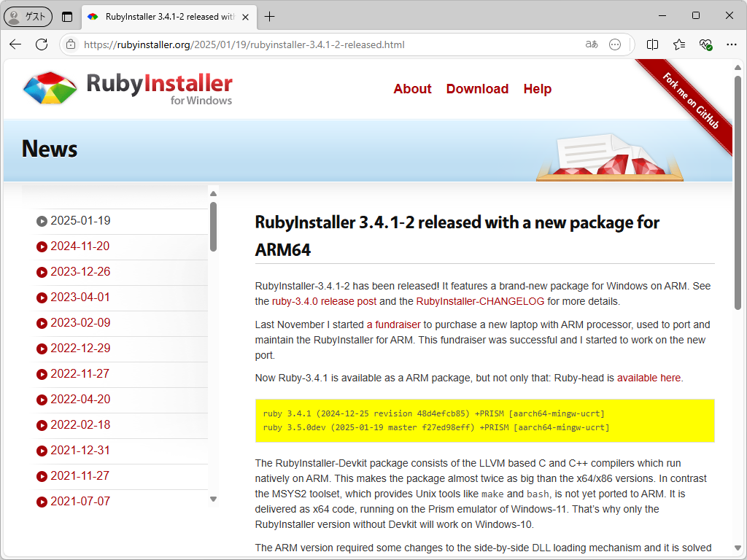
Task: Follow the 'a fundraiser' link
Action: point(393,324)
